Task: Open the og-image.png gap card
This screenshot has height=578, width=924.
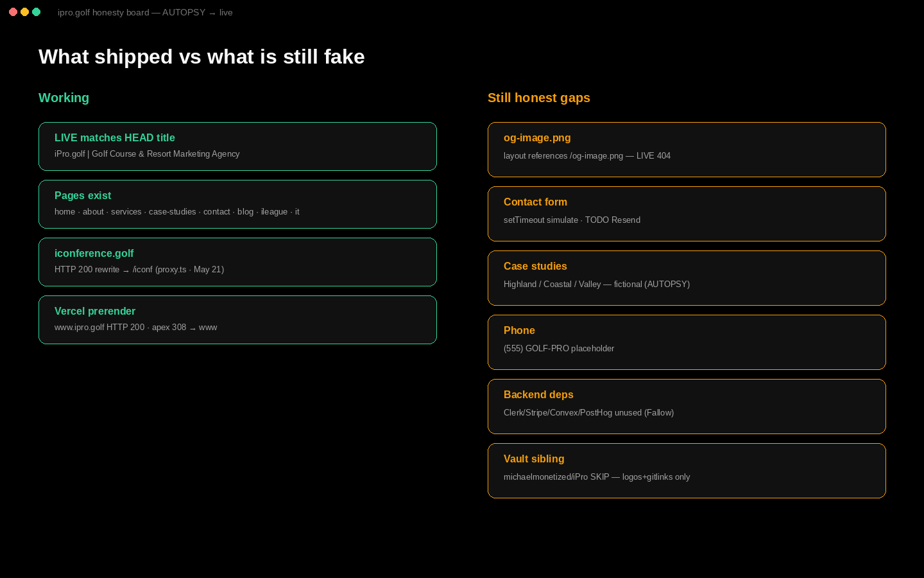Action: coord(687,150)
